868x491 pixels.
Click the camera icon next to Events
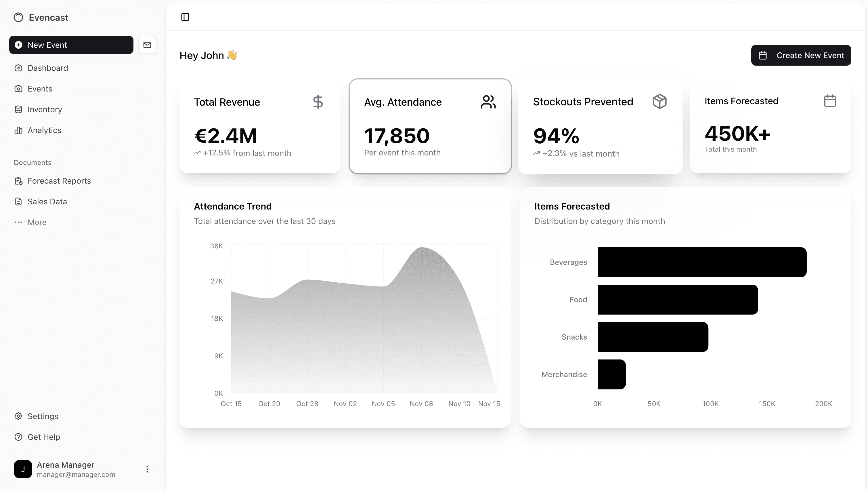point(18,88)
